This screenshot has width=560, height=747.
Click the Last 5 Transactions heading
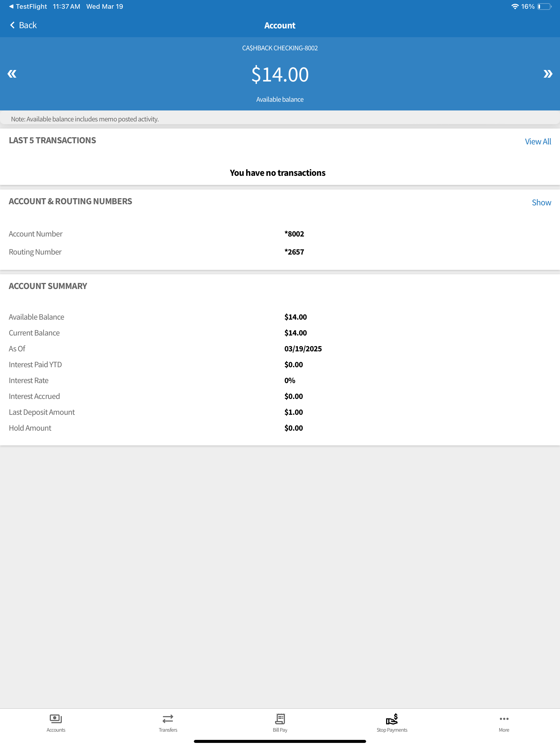pyautogui.click(x=52, y=140)
